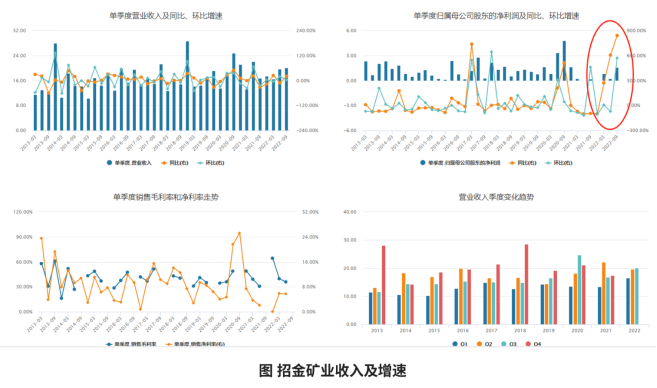The width and height of the screenshot is (657, 388).
Task: Click the 2015 label on quarterly revenue chart
Action: 434,331
